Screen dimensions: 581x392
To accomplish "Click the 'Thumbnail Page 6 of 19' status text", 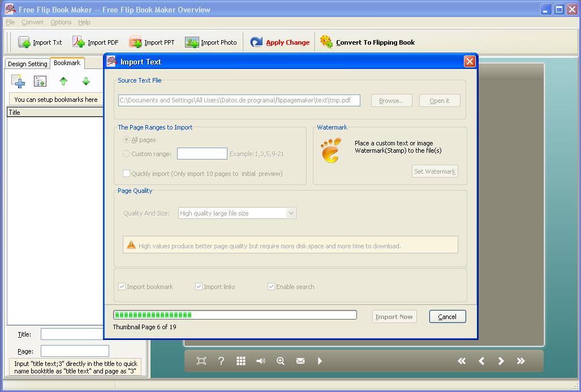I will (144, 327).
